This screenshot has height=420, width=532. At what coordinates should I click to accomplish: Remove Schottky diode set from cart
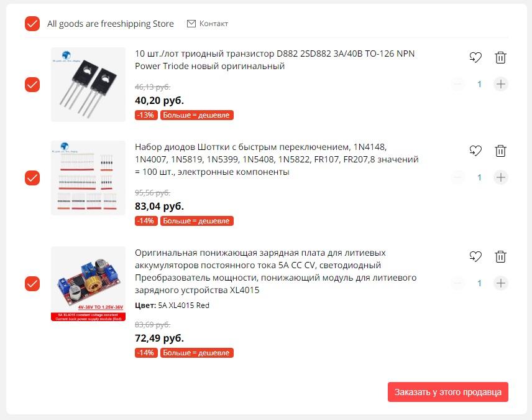point(500,151)
